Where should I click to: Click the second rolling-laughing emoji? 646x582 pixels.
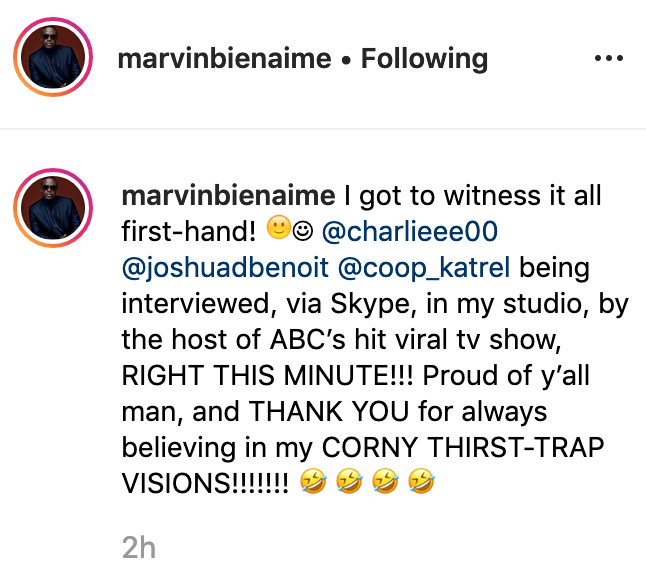pos(349,481)
